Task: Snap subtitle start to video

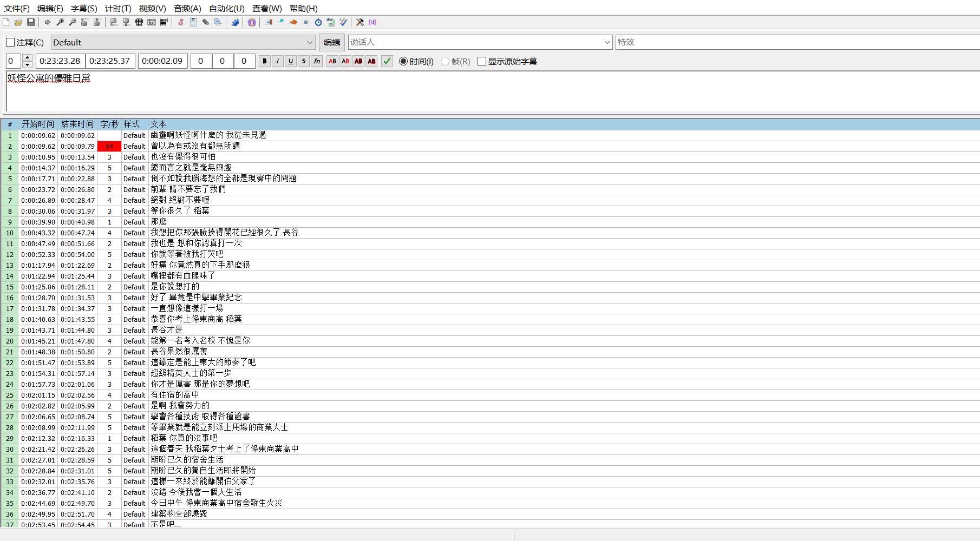Action: [x=114, y=22]
